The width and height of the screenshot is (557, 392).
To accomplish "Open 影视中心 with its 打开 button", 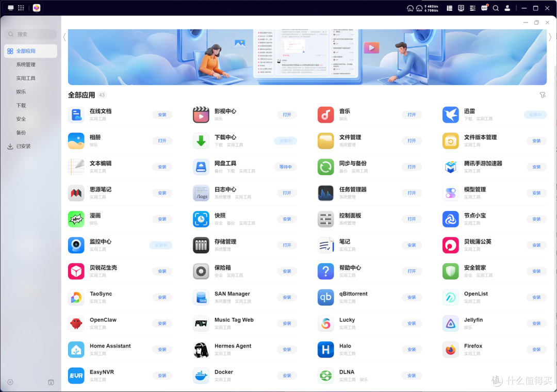I will [287, 115].
